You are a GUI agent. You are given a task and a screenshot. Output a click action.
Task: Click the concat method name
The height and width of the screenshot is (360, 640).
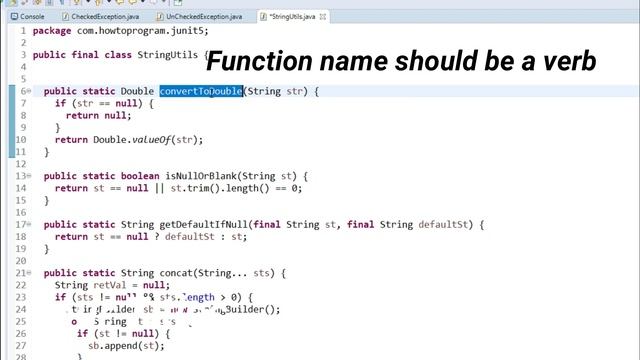176,273
